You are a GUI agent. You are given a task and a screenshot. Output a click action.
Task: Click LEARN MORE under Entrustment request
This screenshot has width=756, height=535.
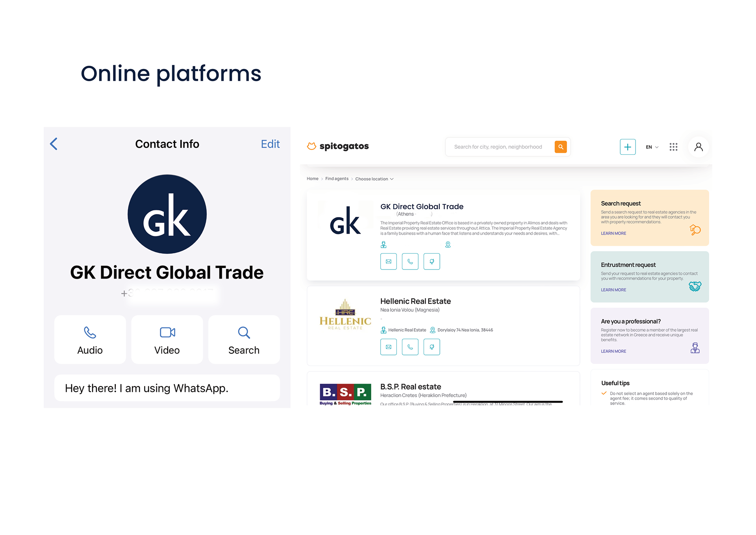coord(613,290)
